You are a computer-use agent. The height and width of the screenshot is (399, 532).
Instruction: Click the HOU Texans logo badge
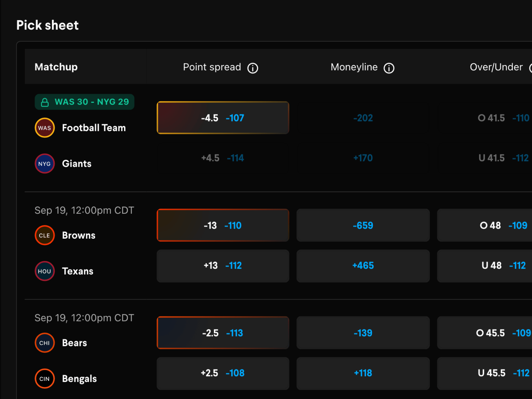pos(44,271)
